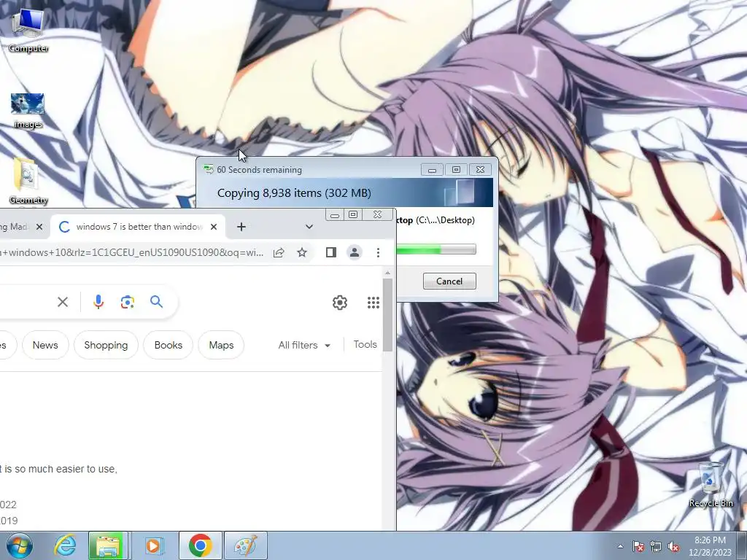Select the images file on desktop

click(x=28, y=111)
